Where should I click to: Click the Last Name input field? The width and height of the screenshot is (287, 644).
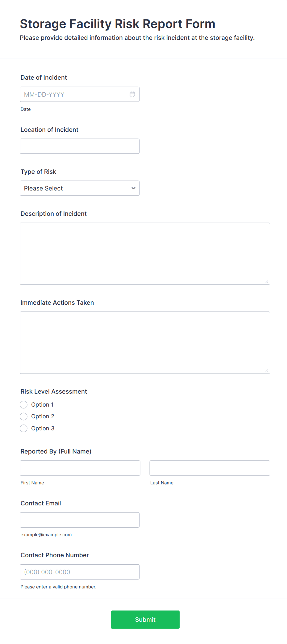point(210,468)
